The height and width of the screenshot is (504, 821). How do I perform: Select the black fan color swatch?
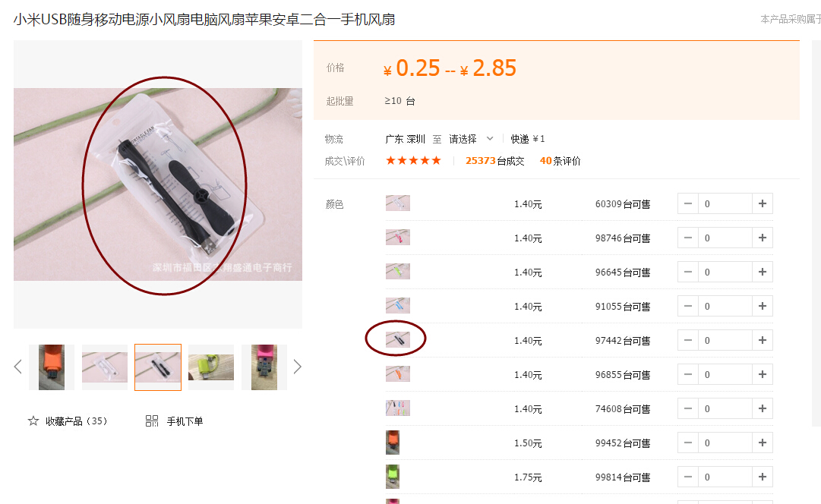pos(398,339)
